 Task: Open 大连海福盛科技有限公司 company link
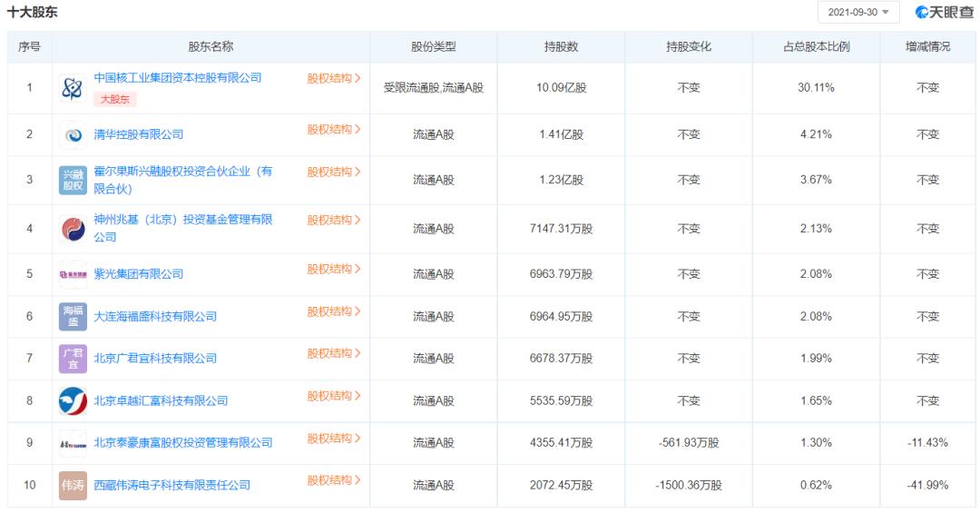pyautogui.click(x=155, y=317)
